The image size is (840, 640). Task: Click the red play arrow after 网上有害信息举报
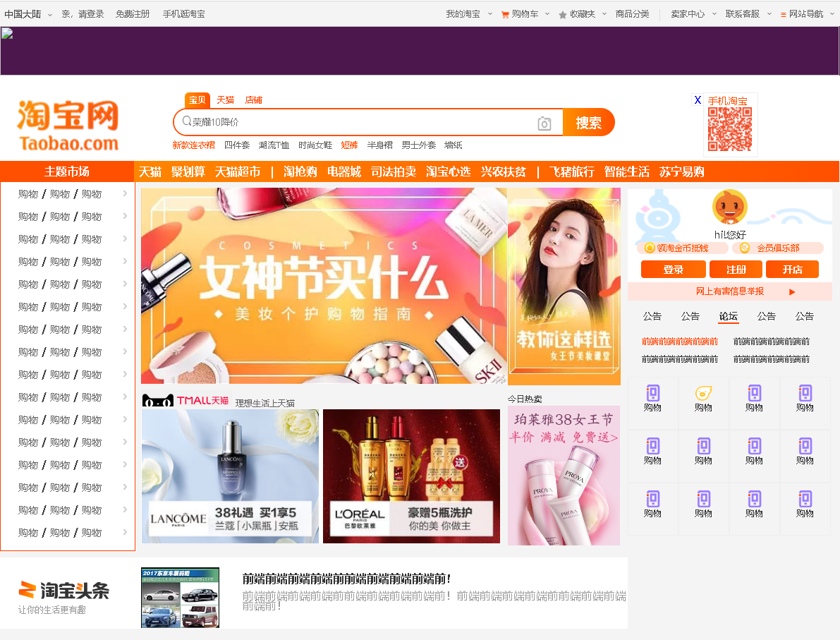click(x=792, y=292)
